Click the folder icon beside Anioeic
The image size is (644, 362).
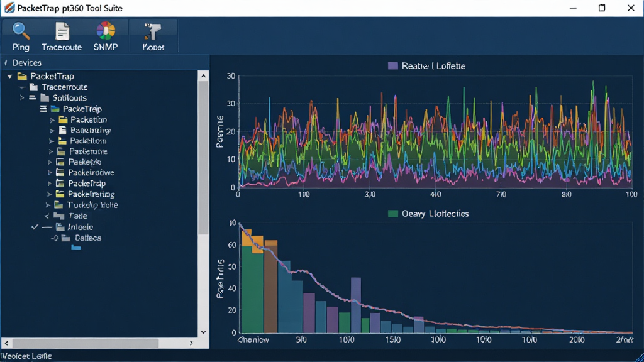click(60, 227)
